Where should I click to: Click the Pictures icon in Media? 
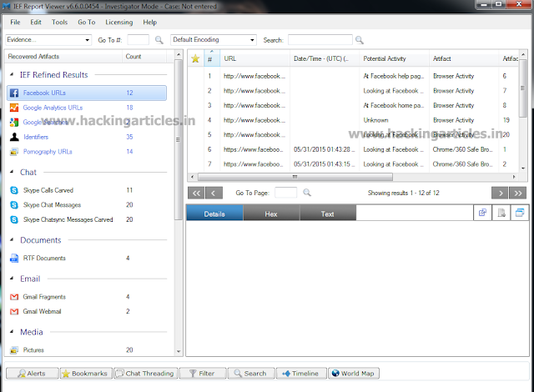pos(14,349)
